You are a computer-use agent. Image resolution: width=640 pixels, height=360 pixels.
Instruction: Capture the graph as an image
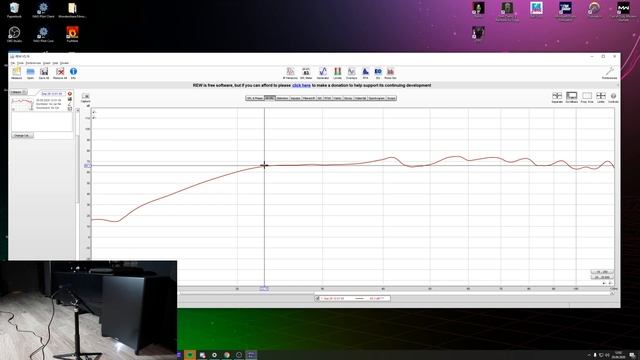[86, 98]
